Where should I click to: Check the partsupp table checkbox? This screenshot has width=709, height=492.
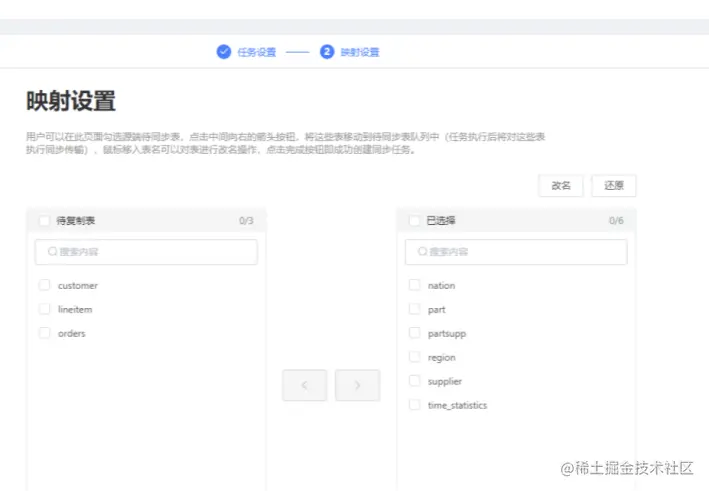pos(414,333)
